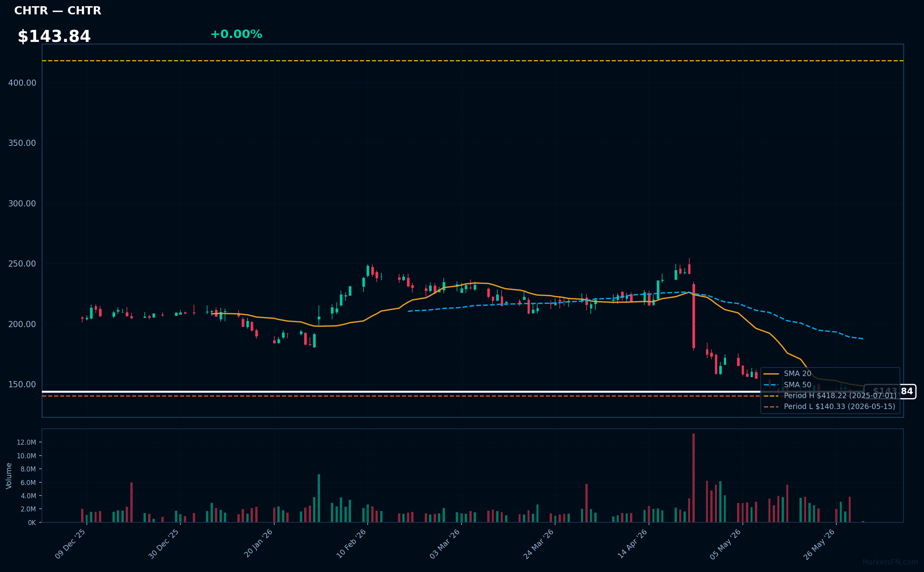Click the 03 Mar '26 date label
Screen dimensions: 924x572
click(445, 544)
